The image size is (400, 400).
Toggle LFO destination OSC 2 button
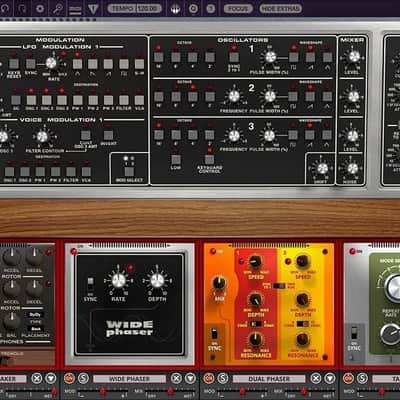(x=47, y=100)
